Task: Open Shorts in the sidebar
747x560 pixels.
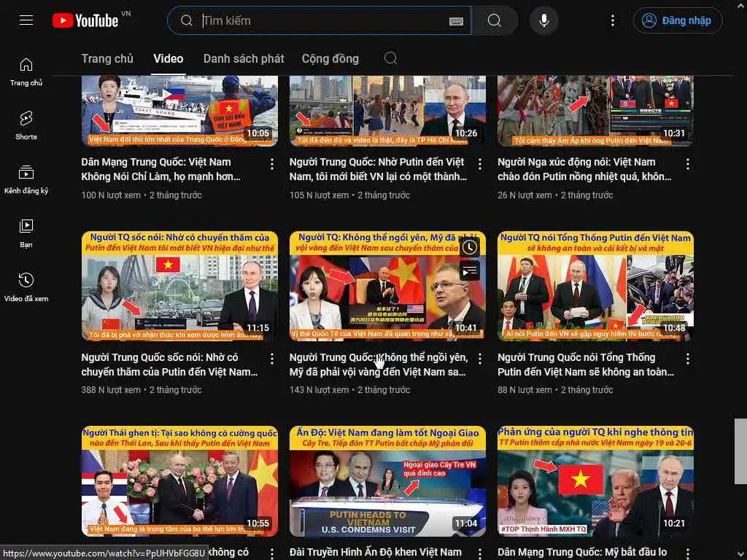Action: click(x=26, y=125)
